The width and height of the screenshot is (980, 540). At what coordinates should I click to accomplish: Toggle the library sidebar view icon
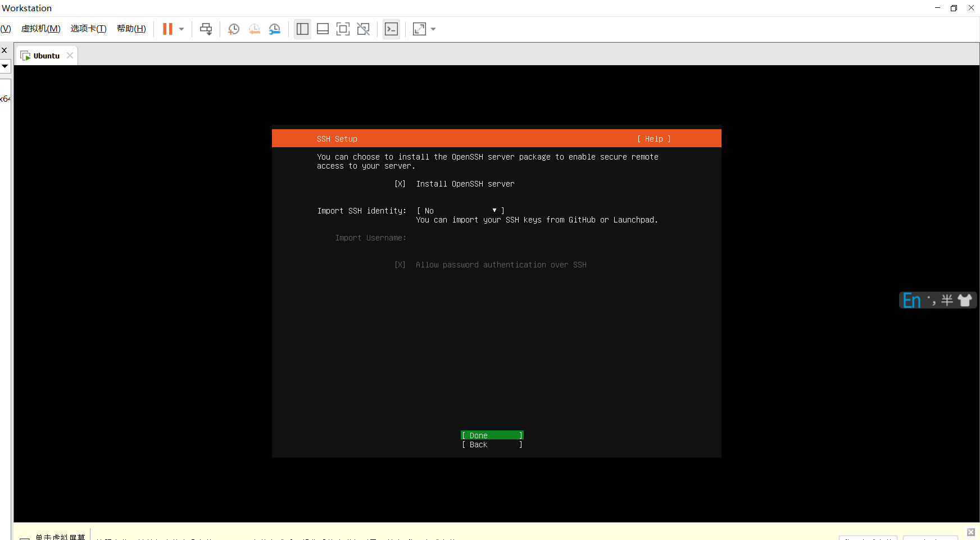[302, 29]
